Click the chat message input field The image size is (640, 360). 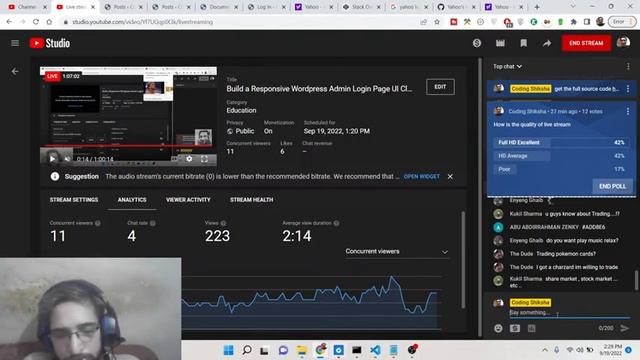(x=569, y=313)
